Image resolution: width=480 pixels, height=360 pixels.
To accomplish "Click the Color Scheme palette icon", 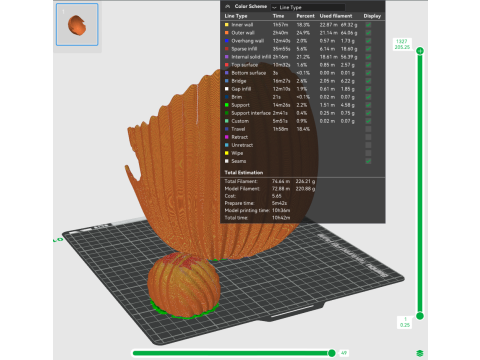I will 228,6.
